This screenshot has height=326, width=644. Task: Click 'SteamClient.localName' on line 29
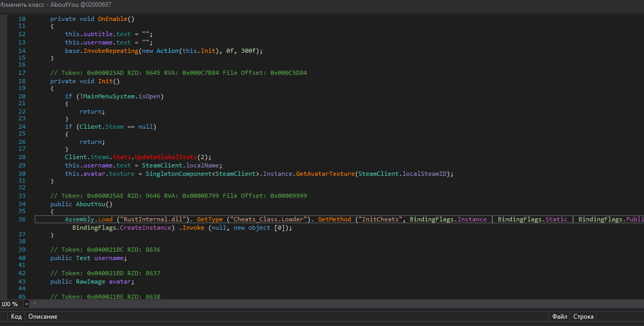(179, 165)
